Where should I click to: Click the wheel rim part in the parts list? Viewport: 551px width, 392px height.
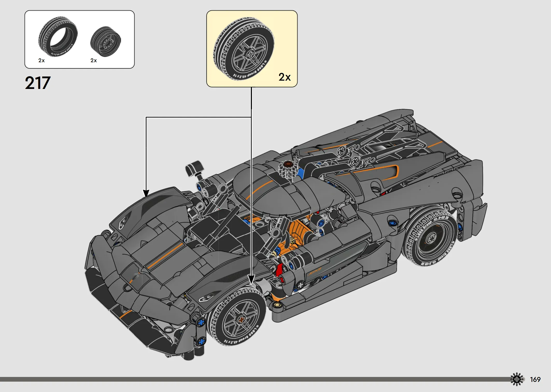[x=105, y=41]
